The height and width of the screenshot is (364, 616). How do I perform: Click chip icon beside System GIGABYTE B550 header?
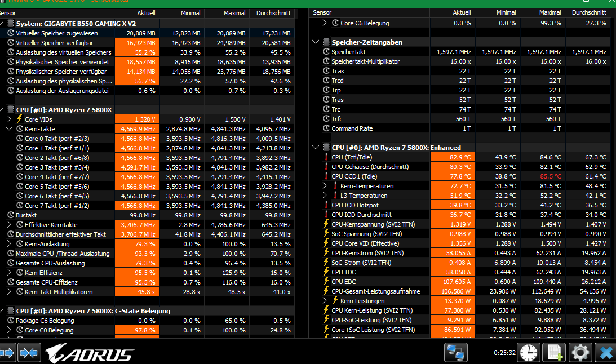click(x=11, y=23)
